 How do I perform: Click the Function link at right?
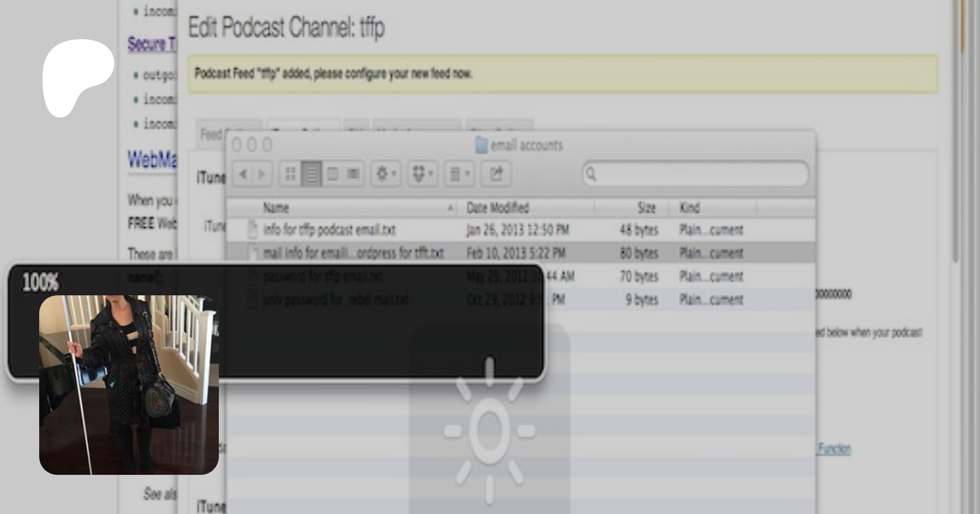click(834, 449)
